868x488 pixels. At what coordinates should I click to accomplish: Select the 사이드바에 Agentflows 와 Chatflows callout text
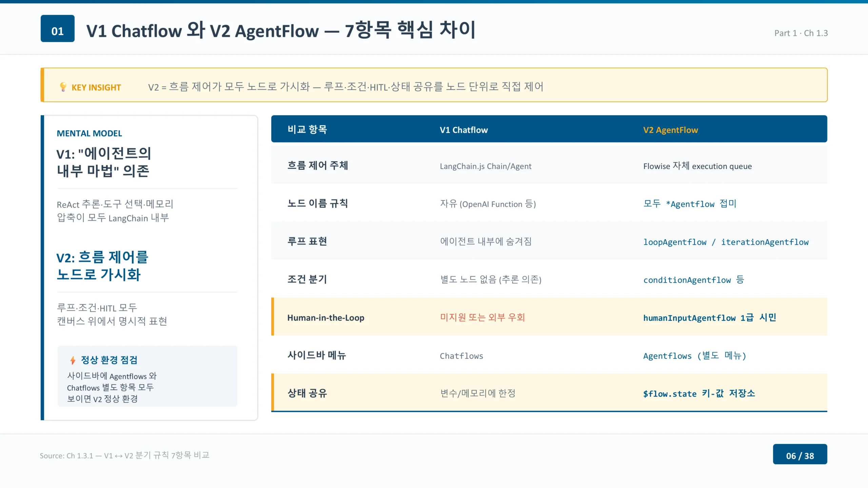tap(112, 387)
